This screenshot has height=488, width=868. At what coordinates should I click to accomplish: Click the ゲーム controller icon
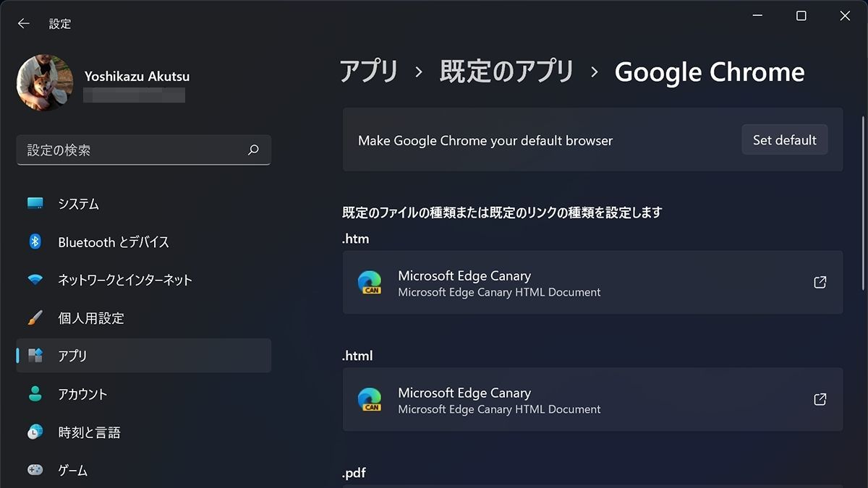pyautogui.click(x=35, y=471)
